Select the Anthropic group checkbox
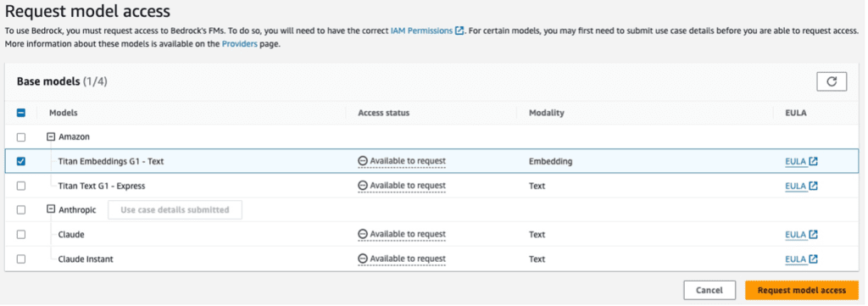This screenshot has width=868, height=306. click(x=21, y=210)
